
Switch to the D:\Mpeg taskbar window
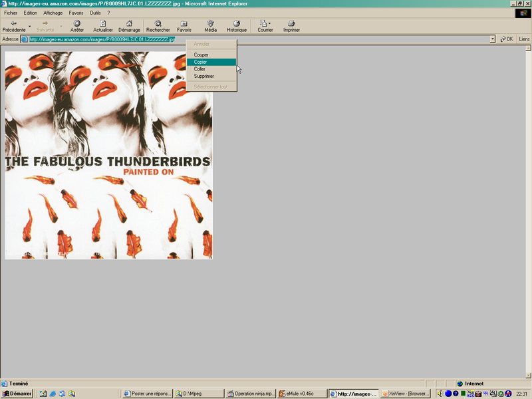(x=199, y=394)
